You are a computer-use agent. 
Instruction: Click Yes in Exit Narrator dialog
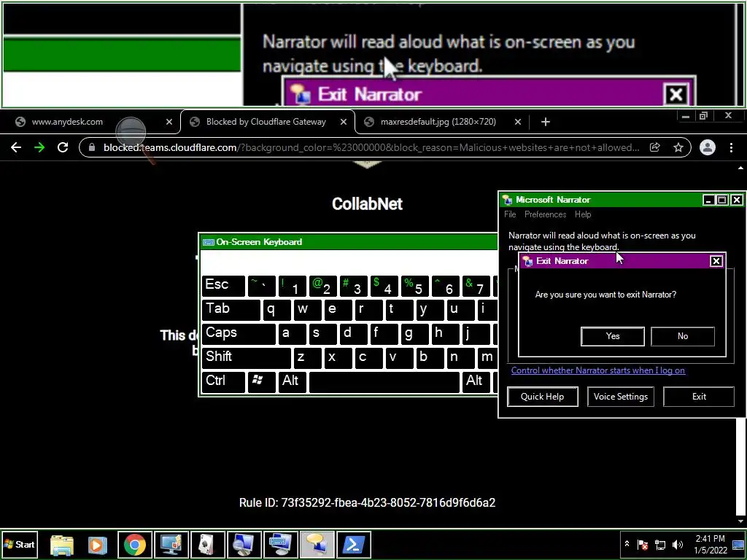(x=612, y=336)
